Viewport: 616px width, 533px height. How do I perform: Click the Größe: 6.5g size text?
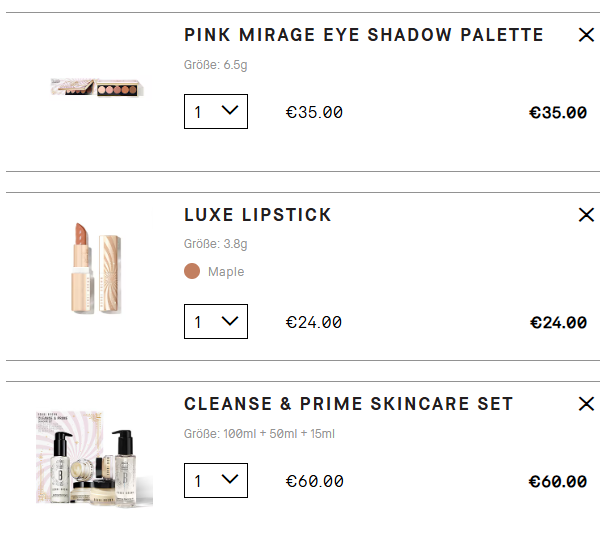click(215, 65)
